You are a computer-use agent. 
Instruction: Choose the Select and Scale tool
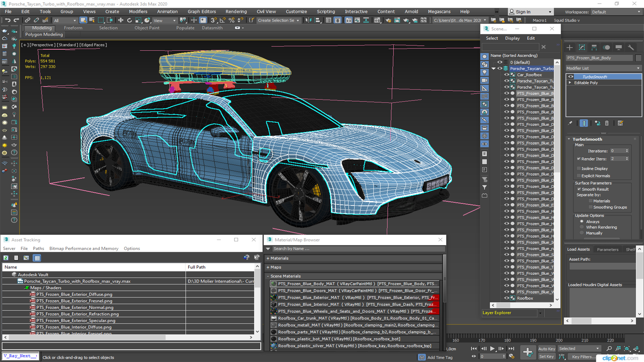pyautogui.click(x=138, y=20)
